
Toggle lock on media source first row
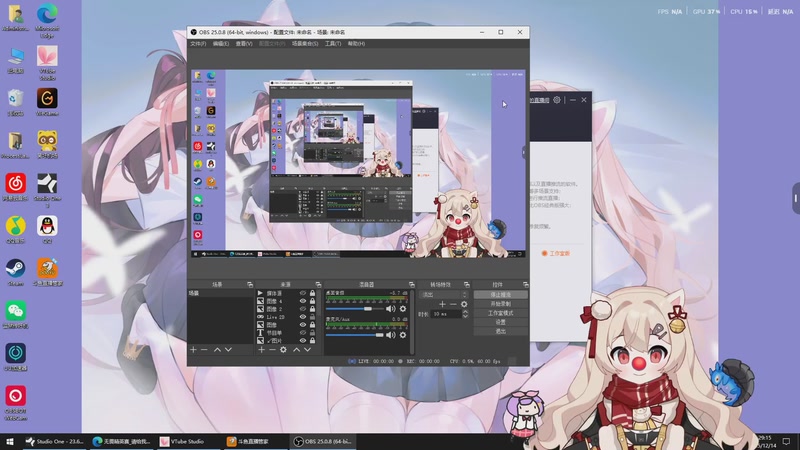coord(312,293)
